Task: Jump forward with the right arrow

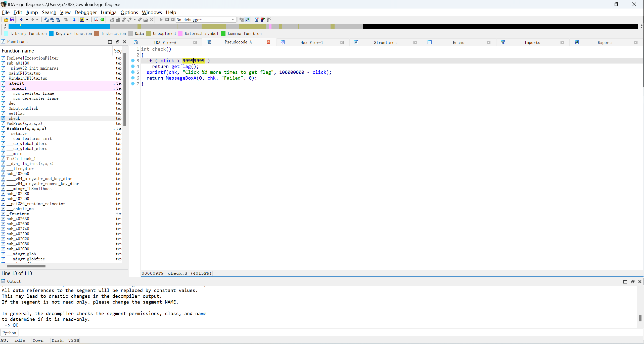Action: point(32,20)
